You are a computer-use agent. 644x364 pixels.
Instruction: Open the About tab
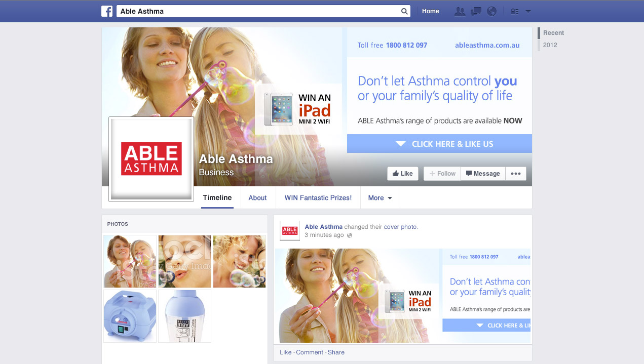[x=257, y=198]
